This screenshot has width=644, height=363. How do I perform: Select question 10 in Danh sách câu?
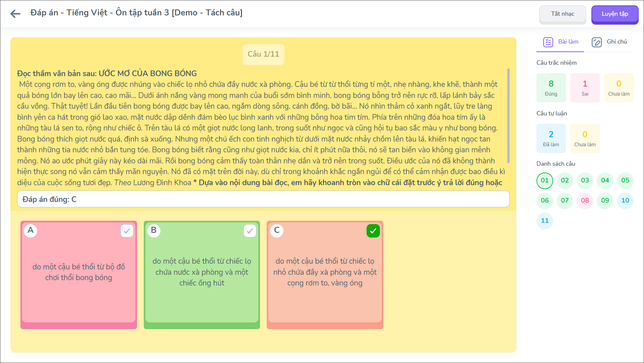click(625, 201)
